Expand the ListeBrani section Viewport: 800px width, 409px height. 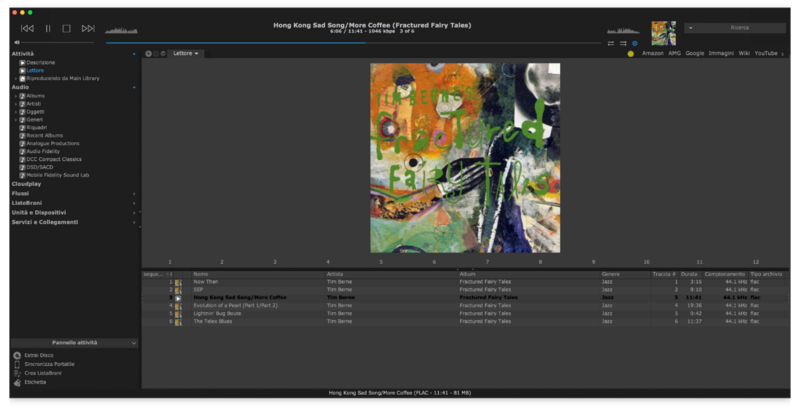point(134,203)
